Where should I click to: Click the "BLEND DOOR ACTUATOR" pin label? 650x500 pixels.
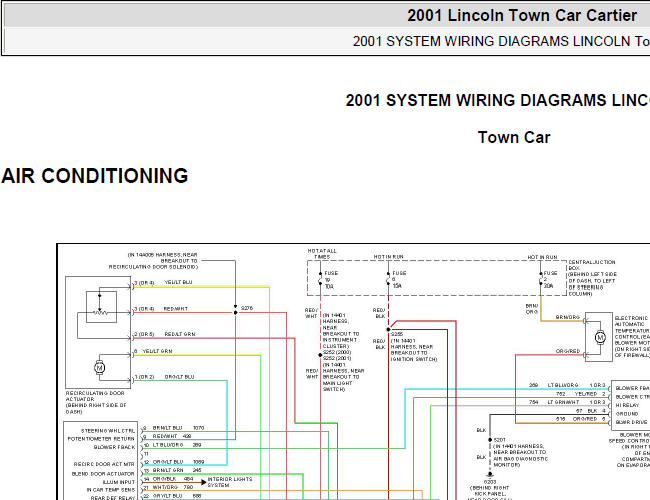pos(103,474)
